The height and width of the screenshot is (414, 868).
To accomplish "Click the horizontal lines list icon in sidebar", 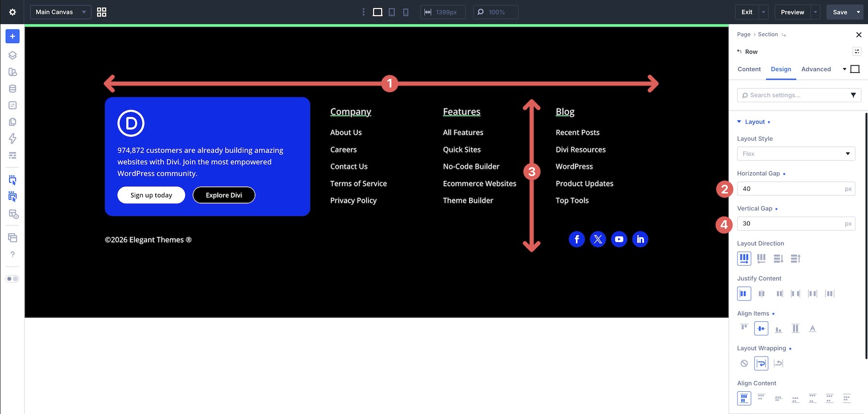I will pos(13,155).
